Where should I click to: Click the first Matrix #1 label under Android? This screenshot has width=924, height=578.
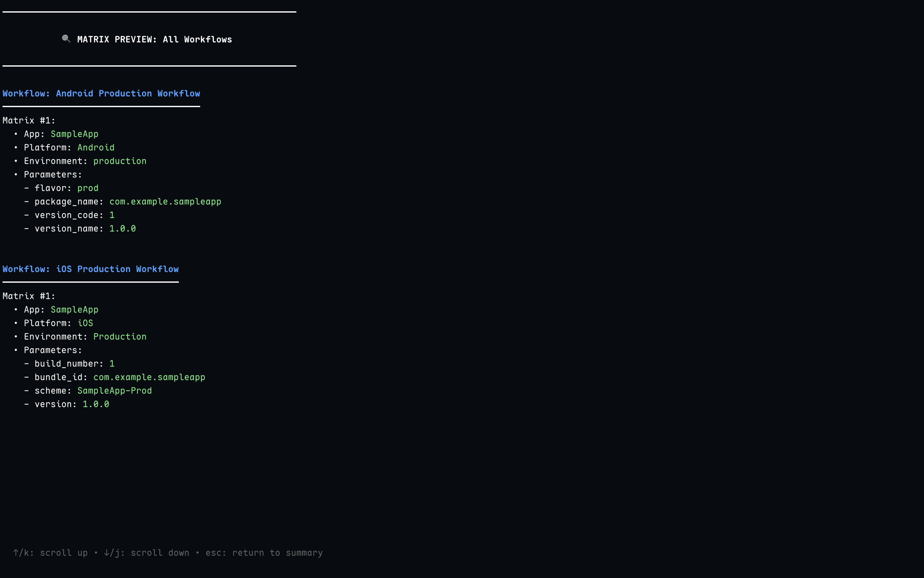29,121
